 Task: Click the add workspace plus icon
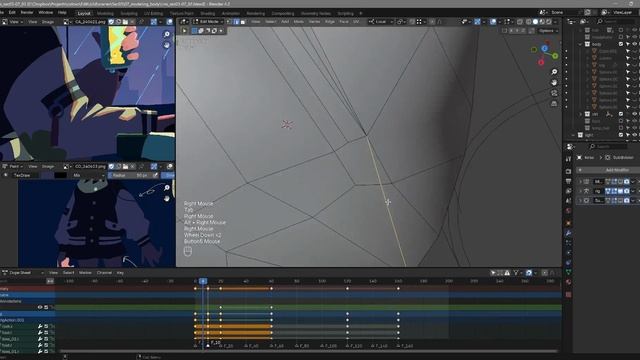[360, 13]
